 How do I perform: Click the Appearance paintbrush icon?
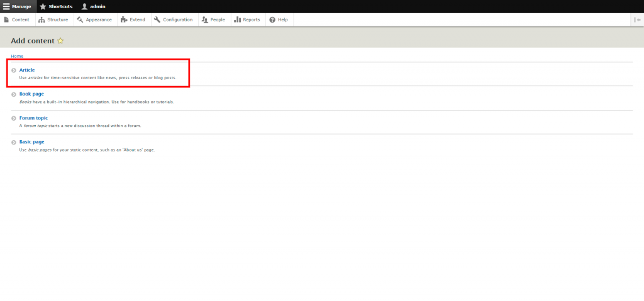(80, 19)
